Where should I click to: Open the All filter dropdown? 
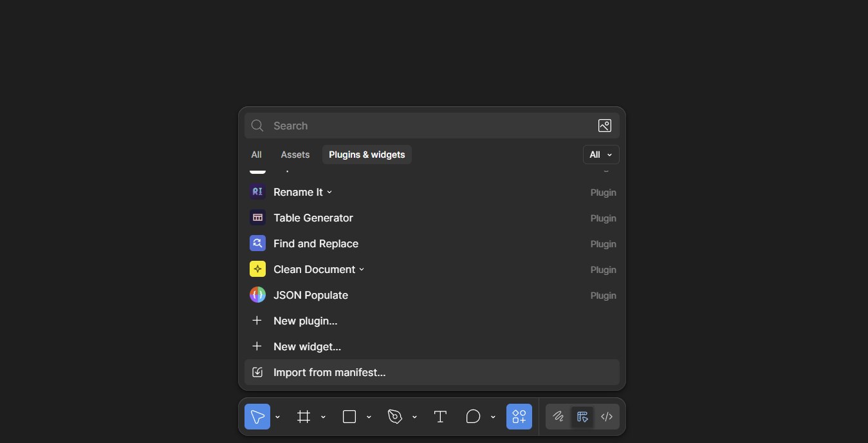601,155
